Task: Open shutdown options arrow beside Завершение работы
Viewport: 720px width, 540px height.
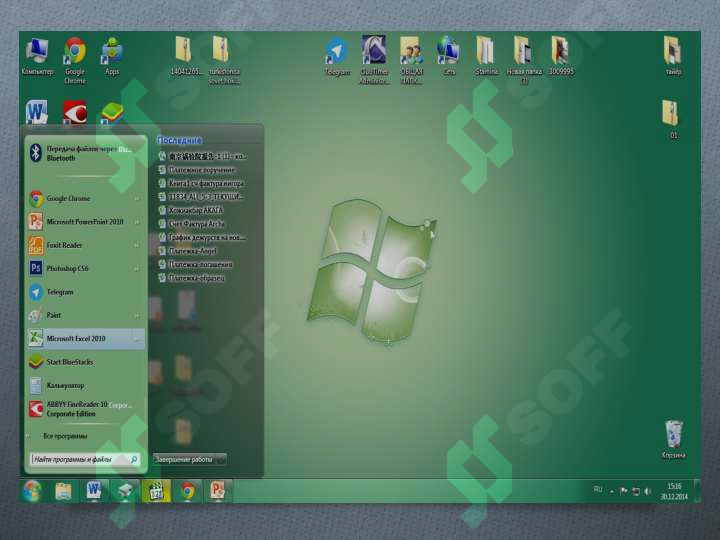Action: click(222, 459)
